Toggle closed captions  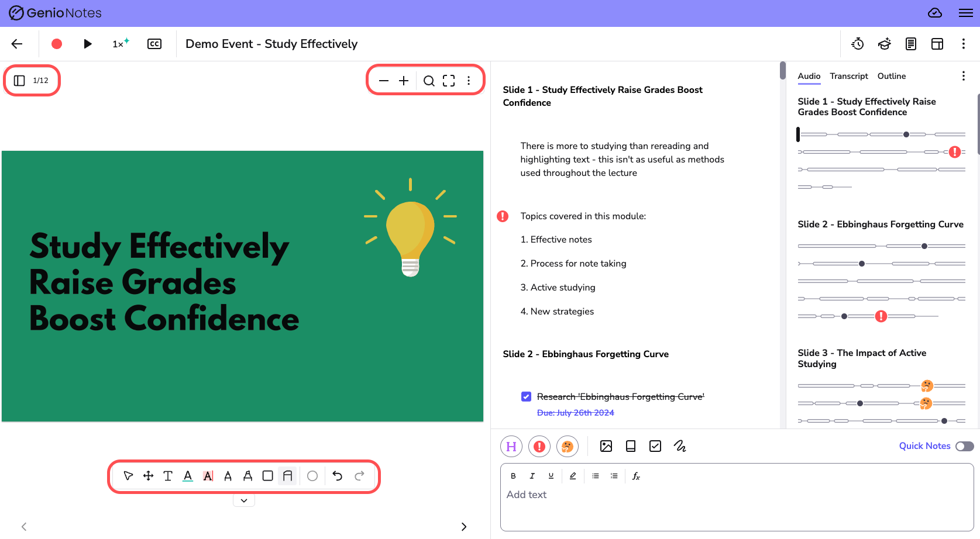(154, 44)
